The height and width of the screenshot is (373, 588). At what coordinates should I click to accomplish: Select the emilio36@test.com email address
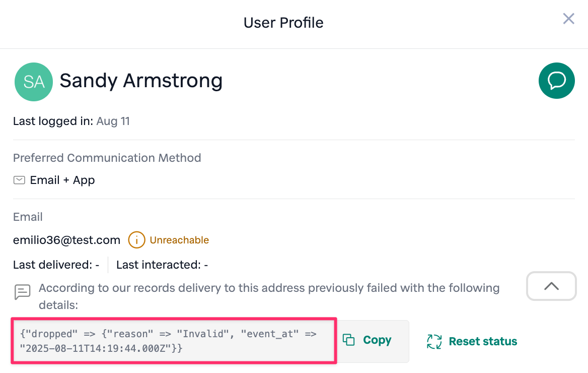point(66,240)
